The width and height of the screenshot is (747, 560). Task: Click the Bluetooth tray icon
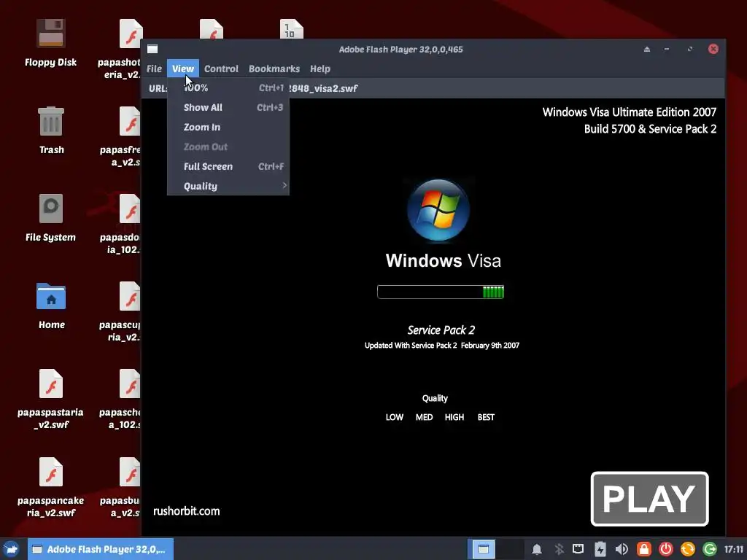coord(559,549)
